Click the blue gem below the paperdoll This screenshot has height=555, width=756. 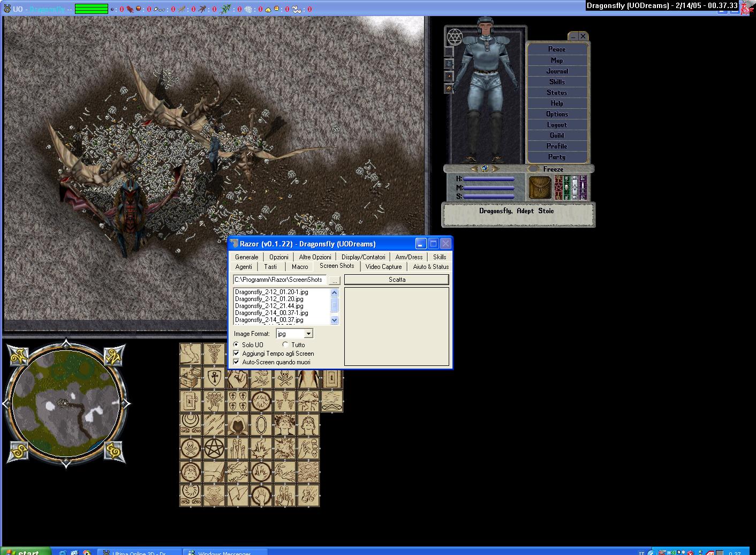[485, 168]
